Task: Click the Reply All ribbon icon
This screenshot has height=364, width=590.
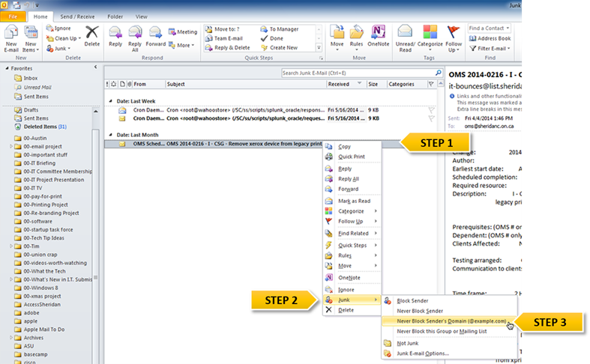Action: tap(135, 39)
